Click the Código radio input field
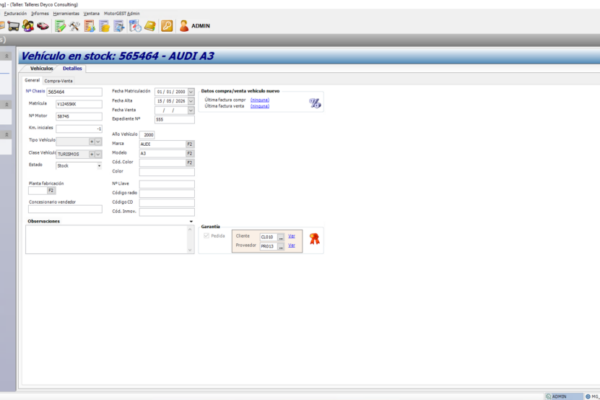Screen dimensions: 600x400 click(167, 193)
